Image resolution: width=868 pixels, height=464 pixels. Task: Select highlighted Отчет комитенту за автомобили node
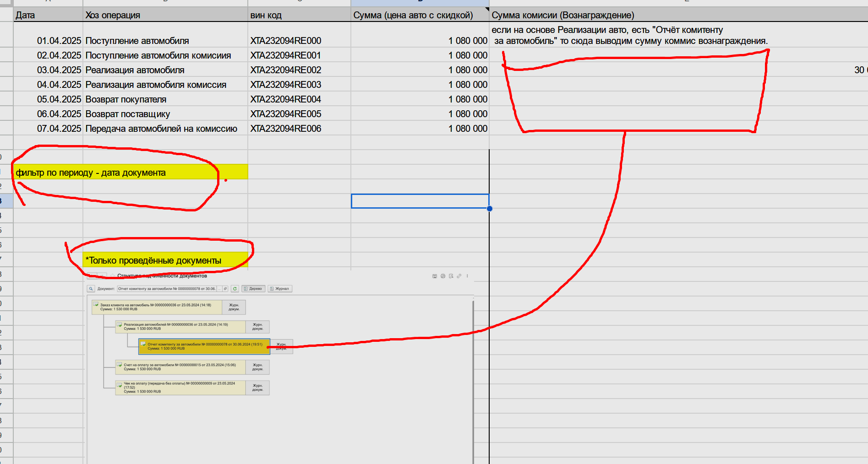204,346
